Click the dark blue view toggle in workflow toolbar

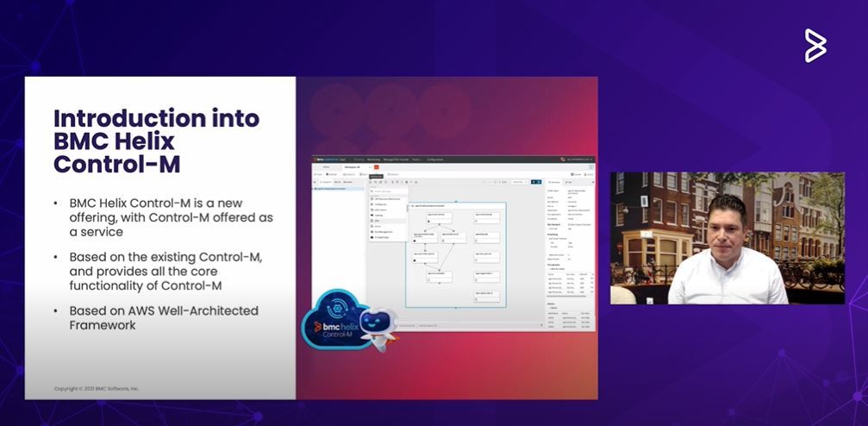pos(536,182)
